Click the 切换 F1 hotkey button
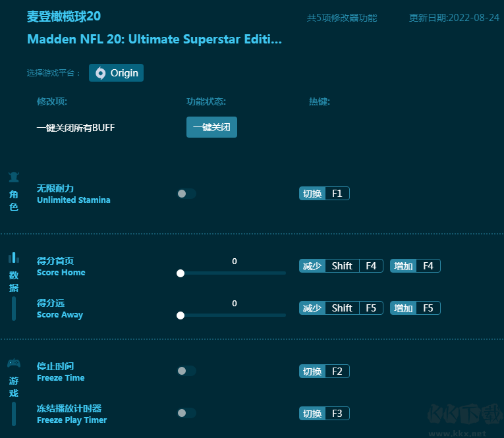Screen dimensions: 504x438 (x=324, y=194)
